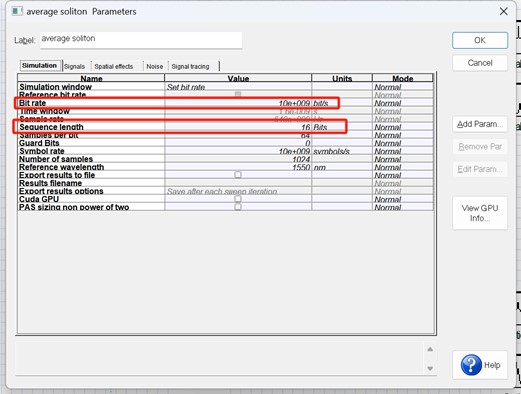
Task: Click the View GPU Info button
Action: (480, 213)
